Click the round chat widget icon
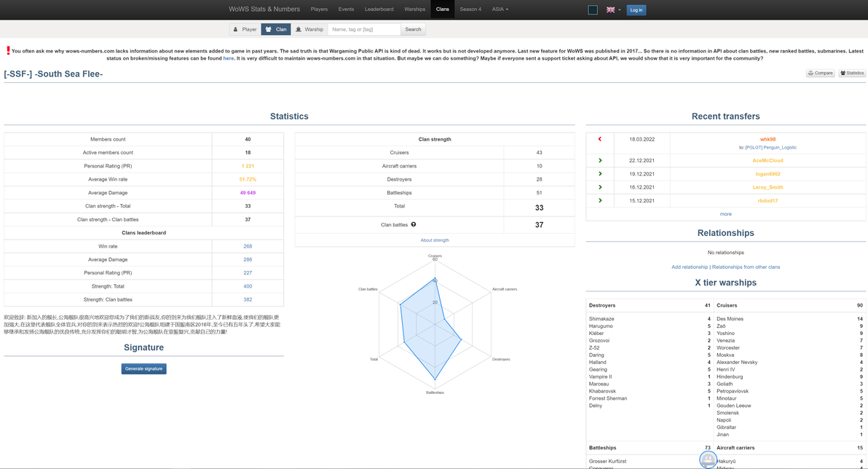Image resolution: width=868 pixels, height=469 pixels. pos(708,460)
